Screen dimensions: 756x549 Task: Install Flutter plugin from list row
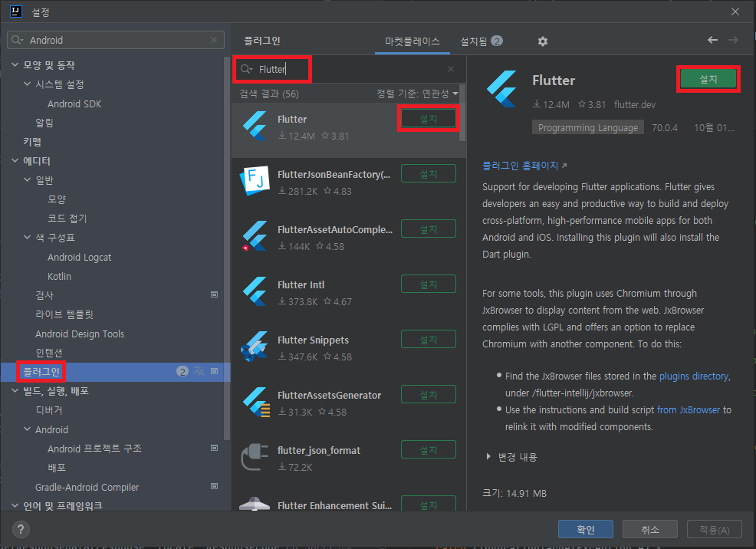pyautogui.click(x=428, y=119)
